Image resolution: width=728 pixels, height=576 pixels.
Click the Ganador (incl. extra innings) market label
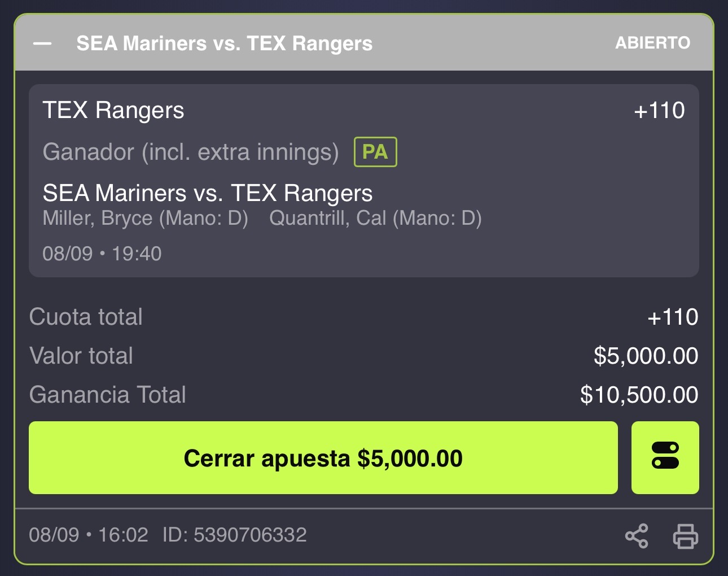click(191, 152)
